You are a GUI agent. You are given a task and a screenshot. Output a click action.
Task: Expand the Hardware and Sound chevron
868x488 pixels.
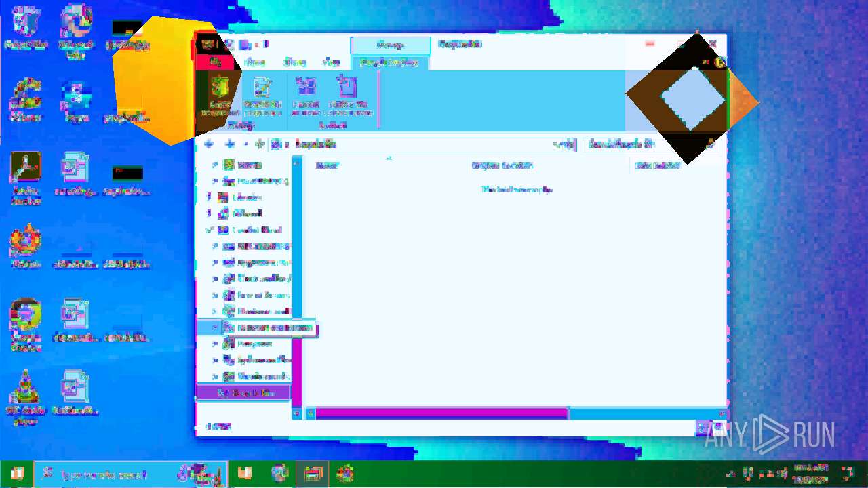click(x=215, y=312)
